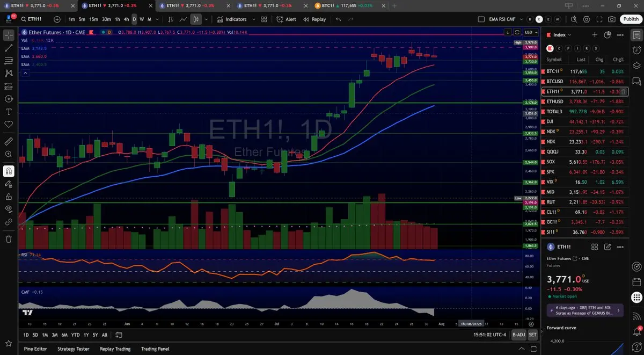
Task: Select the 1D date range
Action: 26,335
